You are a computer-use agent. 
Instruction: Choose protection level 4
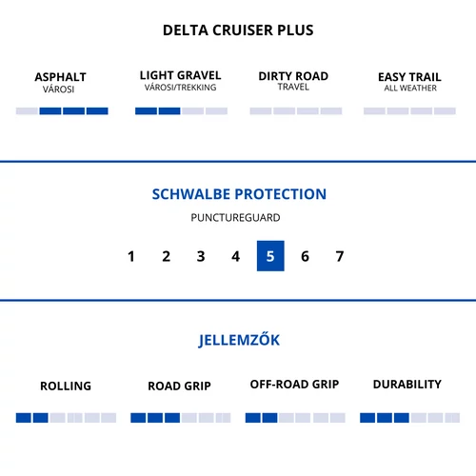coord(235,256)
